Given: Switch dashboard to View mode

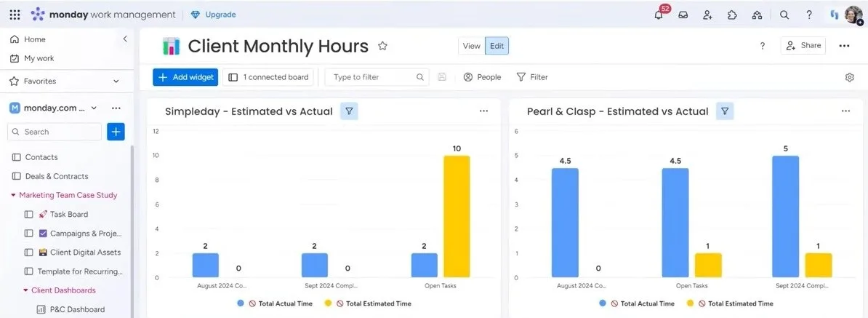Looking at the screenshot, I should pos(472,46).
